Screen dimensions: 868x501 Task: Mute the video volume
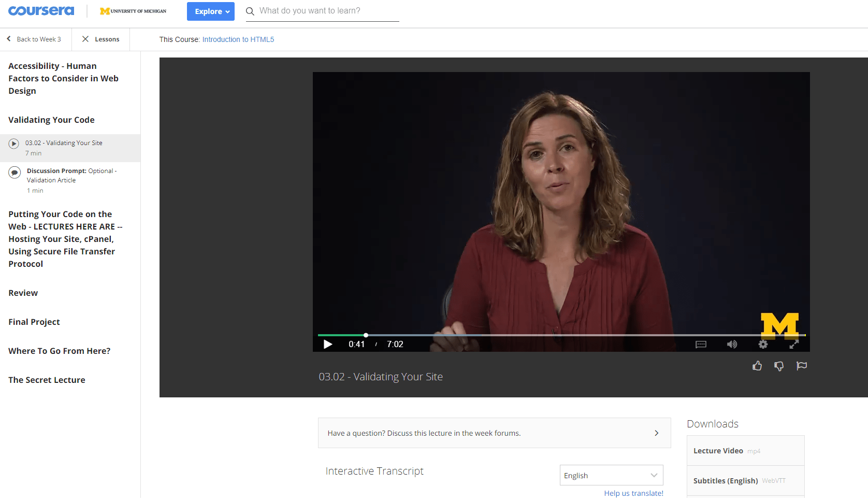pos(732,345)
